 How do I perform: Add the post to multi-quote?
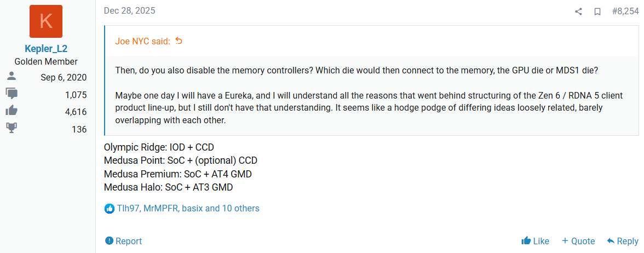click(x=578, y=241)
